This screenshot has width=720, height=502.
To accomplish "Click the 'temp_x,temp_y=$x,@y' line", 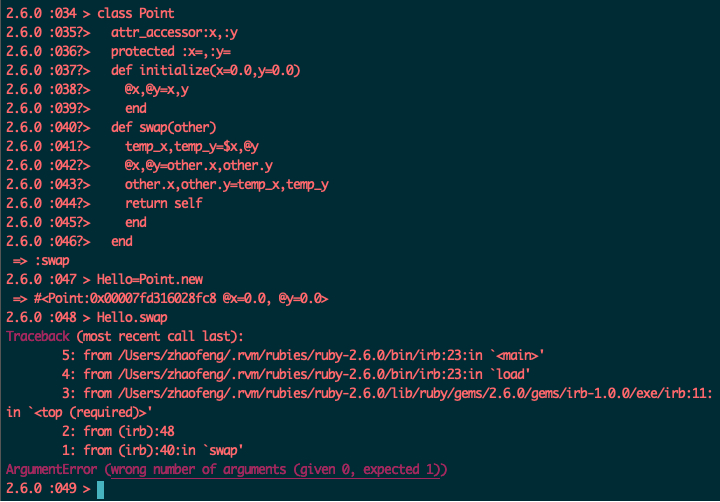I will (192, 147).
